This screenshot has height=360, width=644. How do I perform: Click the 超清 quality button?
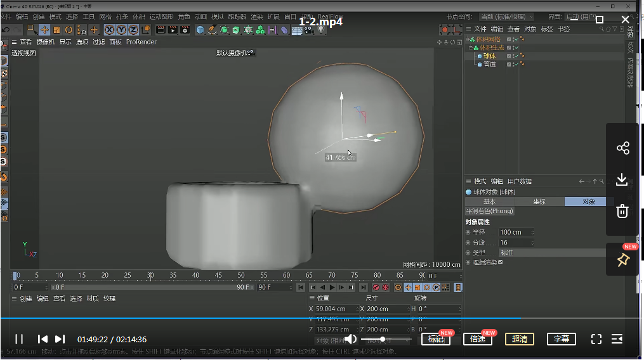pos(520,339)
